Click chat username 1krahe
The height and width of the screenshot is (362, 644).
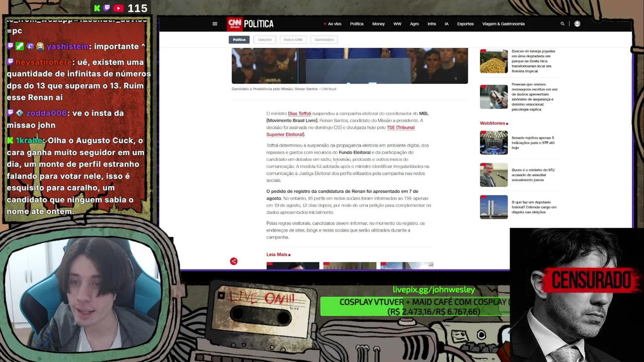click(x=29, y=141)
